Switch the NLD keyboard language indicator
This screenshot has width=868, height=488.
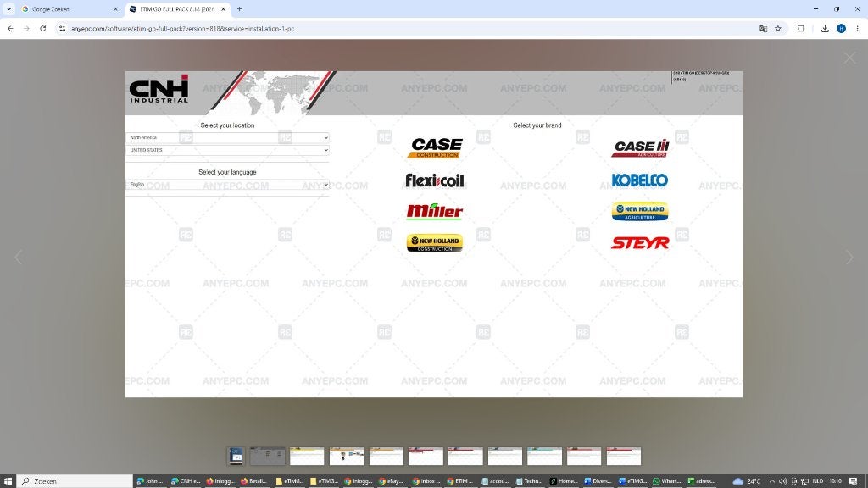click(x=818, y=481)
